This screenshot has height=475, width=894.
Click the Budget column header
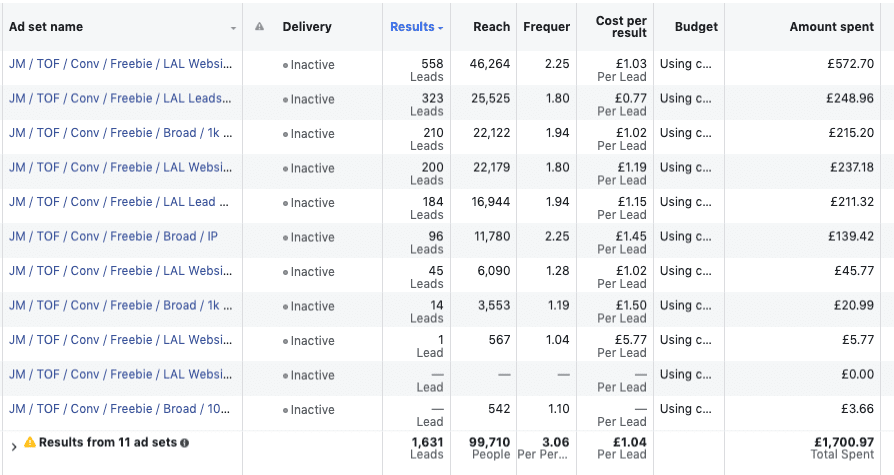tap(696, 27)
